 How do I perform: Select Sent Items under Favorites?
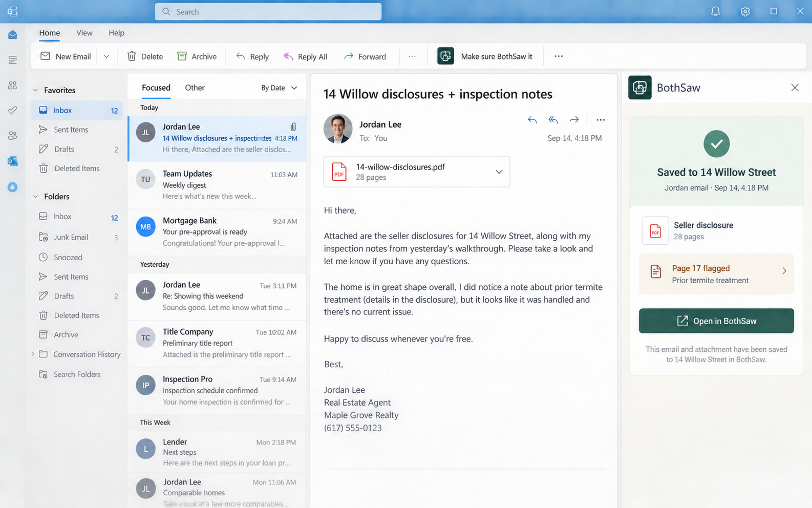[x=77, y=130]
